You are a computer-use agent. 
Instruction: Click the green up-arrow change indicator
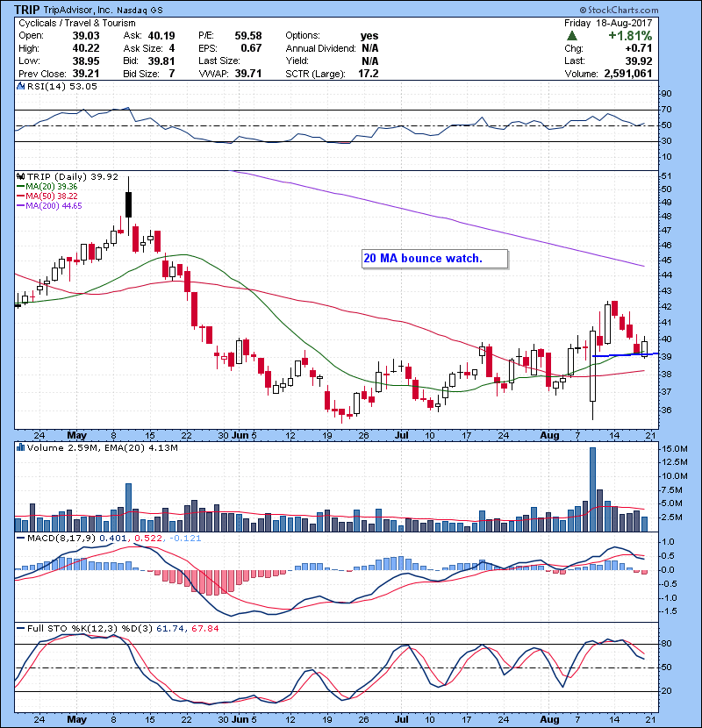coord(572,36)
